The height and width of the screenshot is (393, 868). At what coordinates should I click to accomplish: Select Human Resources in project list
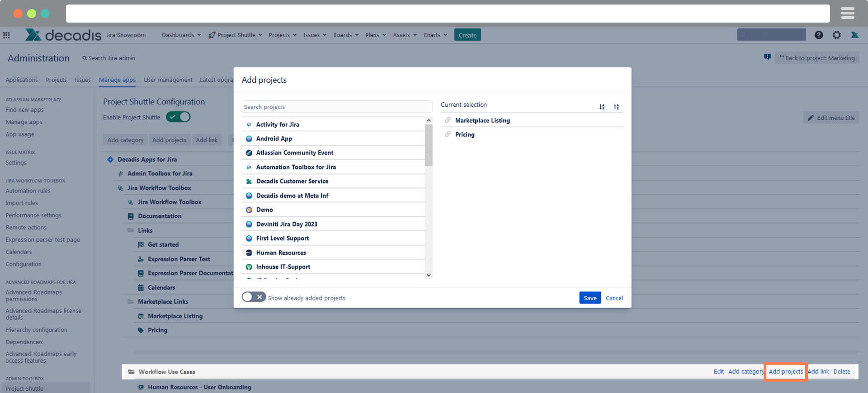point(281,253)
